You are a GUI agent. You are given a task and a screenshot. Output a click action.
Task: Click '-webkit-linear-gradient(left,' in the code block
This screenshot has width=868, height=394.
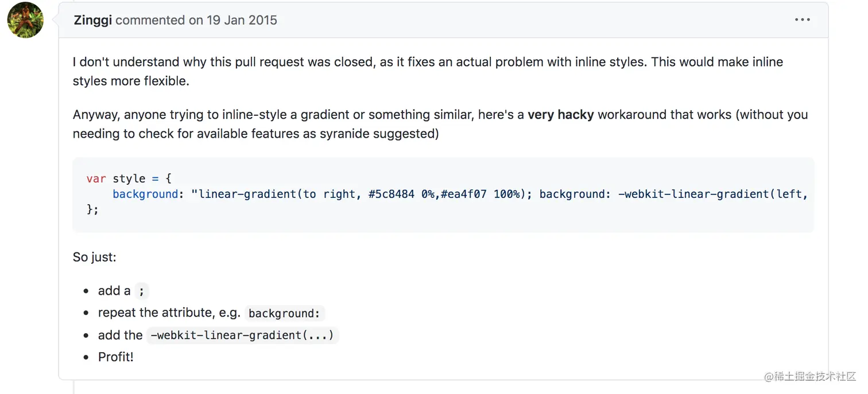pos(712,194)
